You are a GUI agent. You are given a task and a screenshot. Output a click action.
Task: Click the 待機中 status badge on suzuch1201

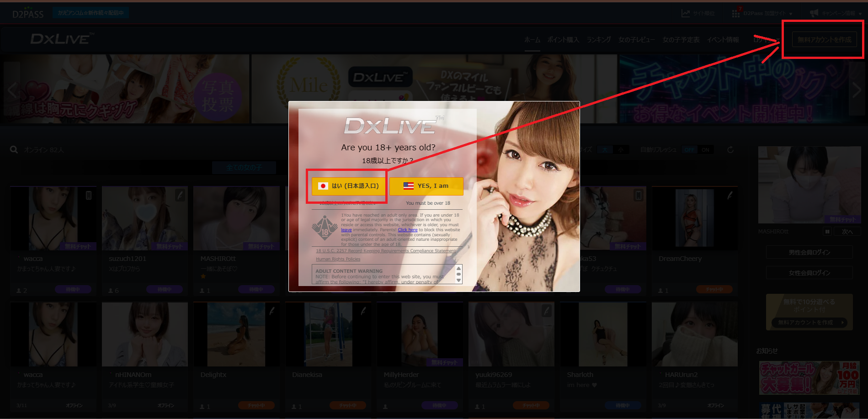coord(165,289)
